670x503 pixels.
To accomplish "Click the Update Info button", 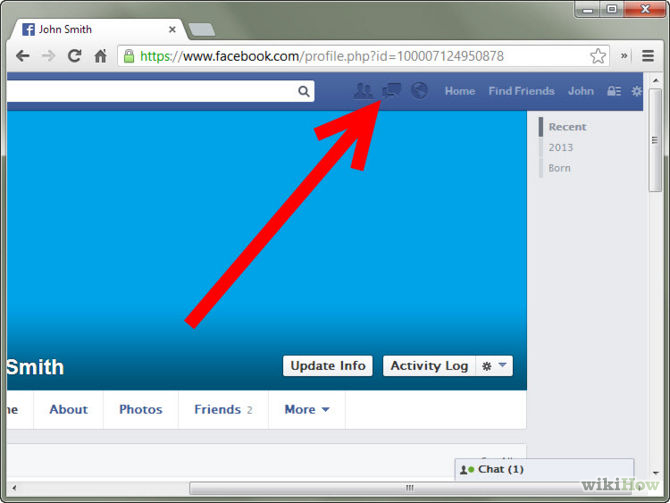I will click(328, 366).
